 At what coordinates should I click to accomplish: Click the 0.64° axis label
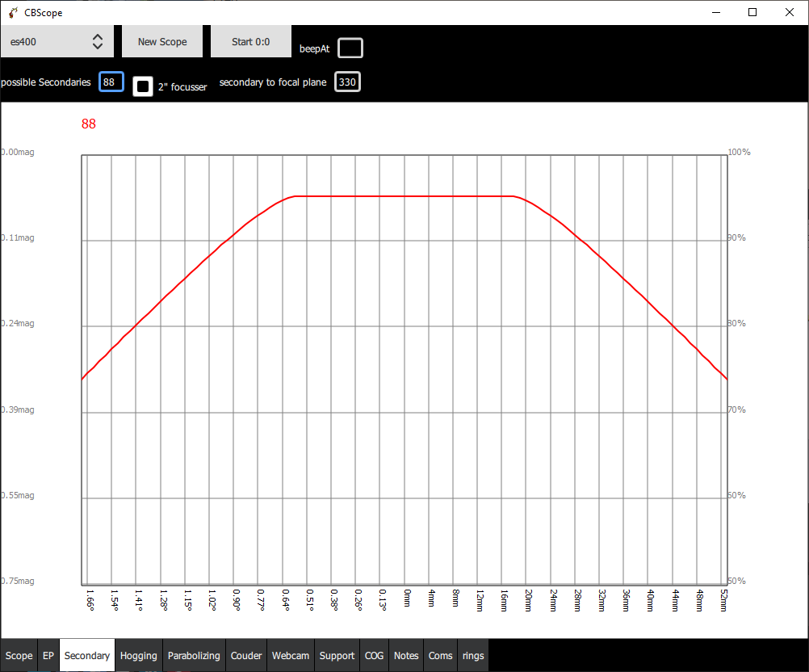point(285,600)
